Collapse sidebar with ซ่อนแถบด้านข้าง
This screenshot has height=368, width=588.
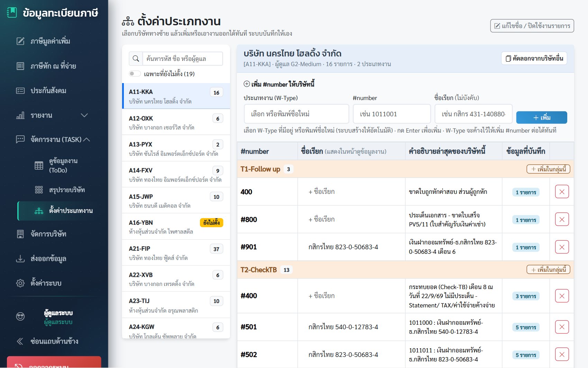point(47,341)
